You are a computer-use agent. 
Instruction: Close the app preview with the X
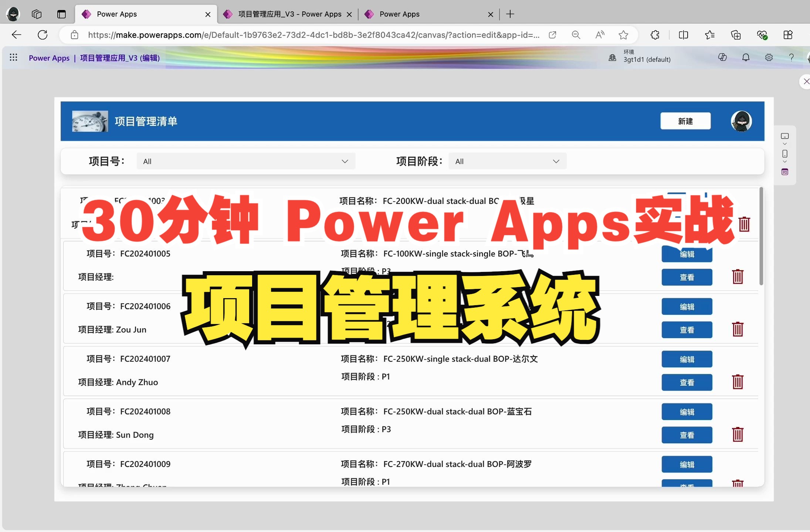806,81
